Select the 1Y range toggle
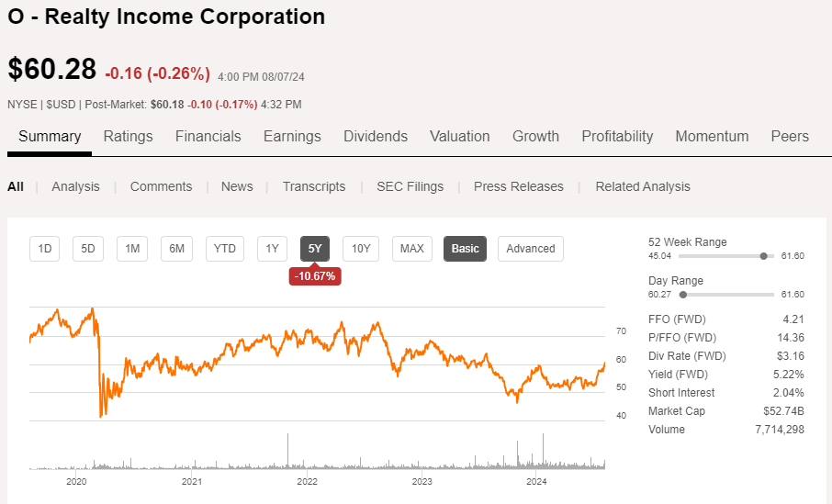The width and height of the screenshot is (832, 504). pyautogui.click(x=272, y=248)
